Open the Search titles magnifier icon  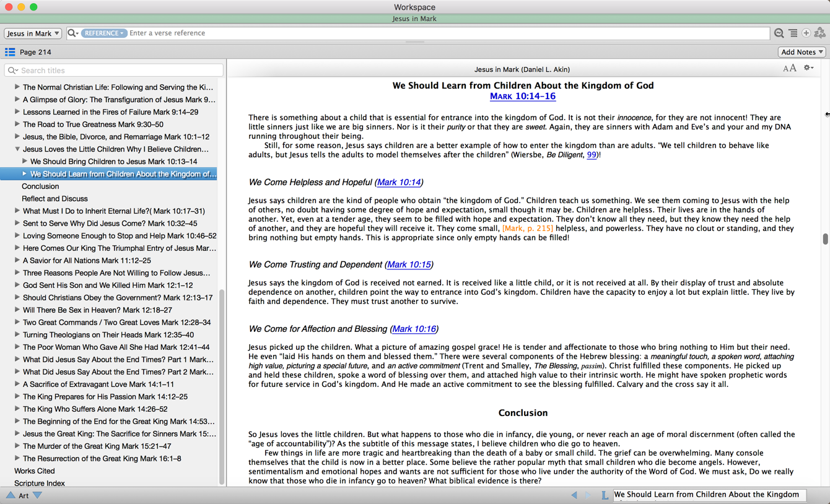pos(13,71)
